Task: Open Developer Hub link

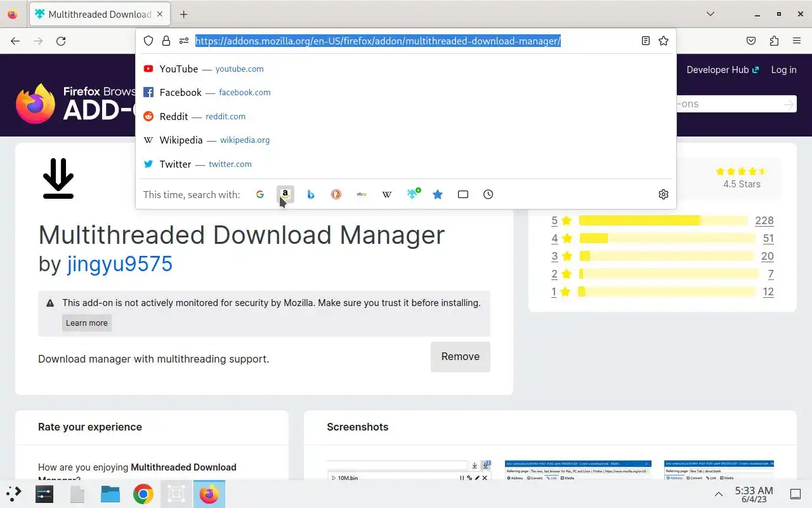Action: pyautogui.click(x=723, y=70)
